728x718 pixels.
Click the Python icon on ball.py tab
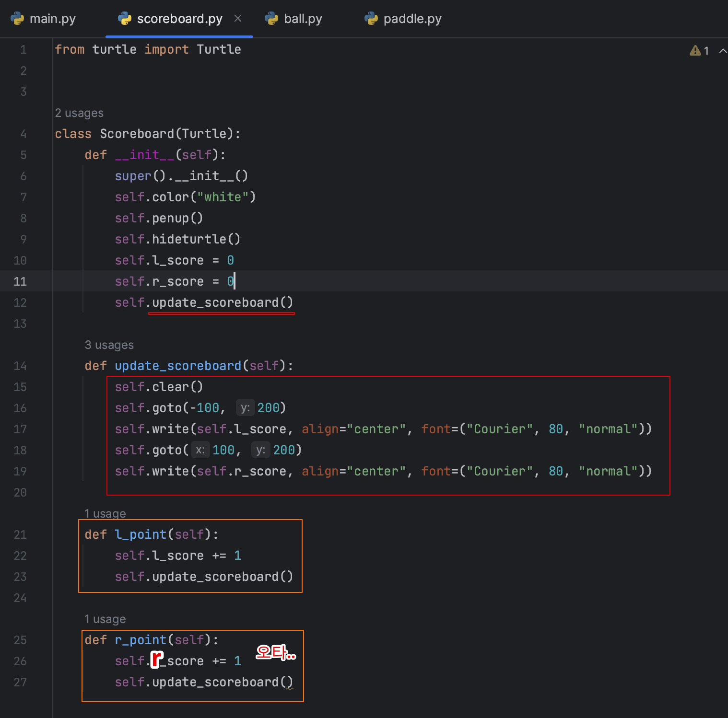pyautogui.click(x=271, y=19)
